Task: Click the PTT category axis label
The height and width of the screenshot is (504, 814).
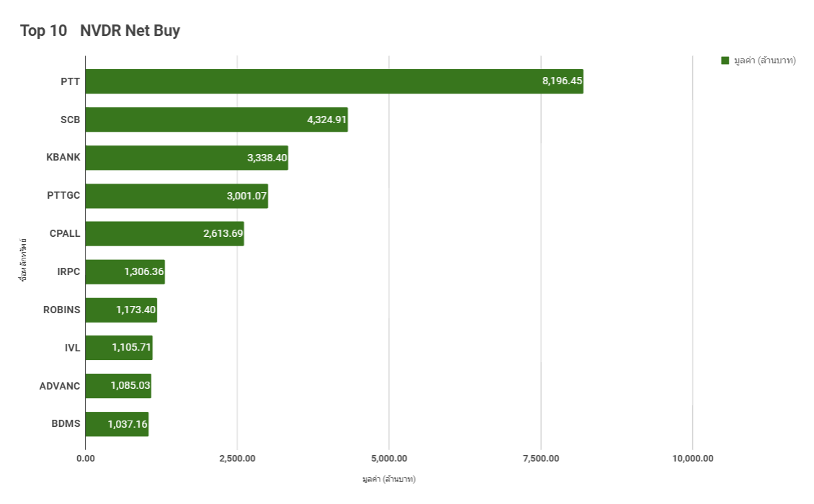Action: coord(71,81)
